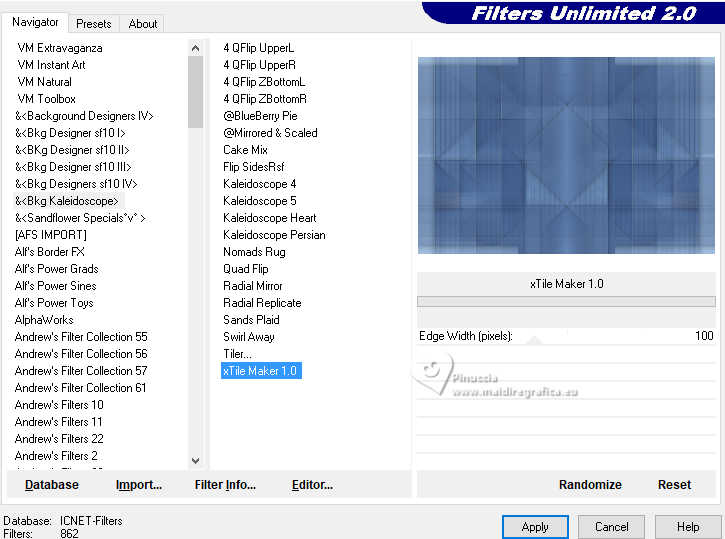The height and width of the screenshot is (539, 725).
Task: Open the Presets tab
Action: point(94,24)
